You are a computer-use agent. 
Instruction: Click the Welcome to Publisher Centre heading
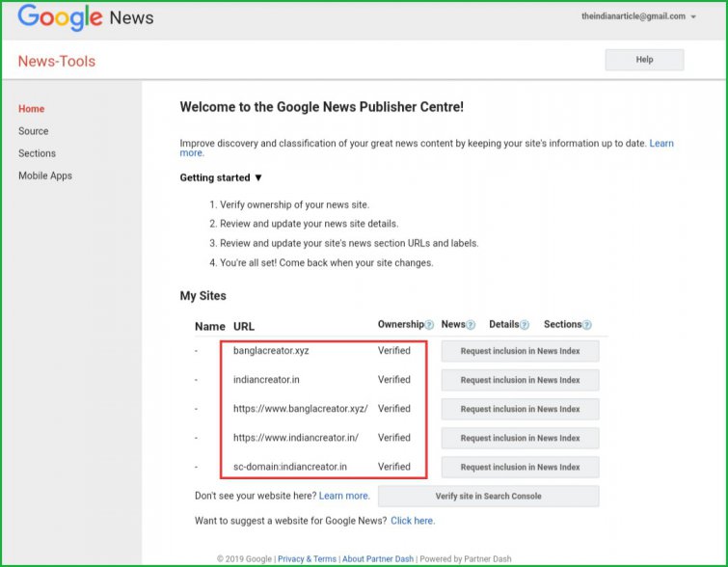(x=322, y=107)
